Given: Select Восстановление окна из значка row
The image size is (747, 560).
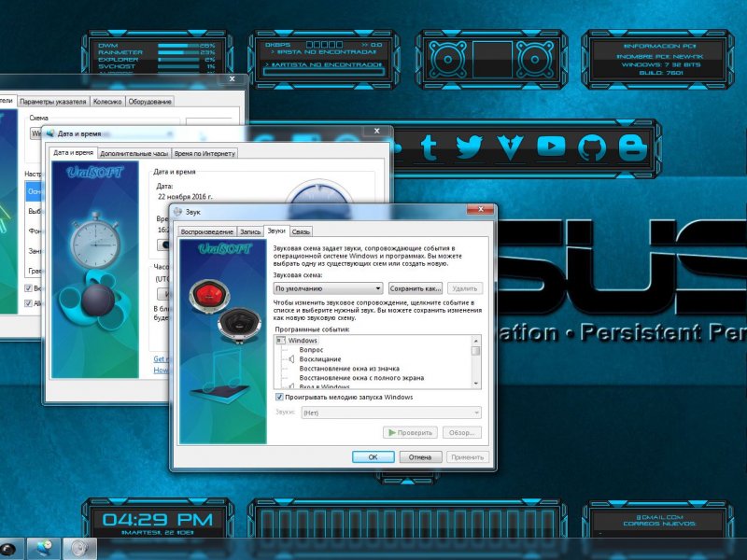Looking at the screenshot, I should coord(349,369).
